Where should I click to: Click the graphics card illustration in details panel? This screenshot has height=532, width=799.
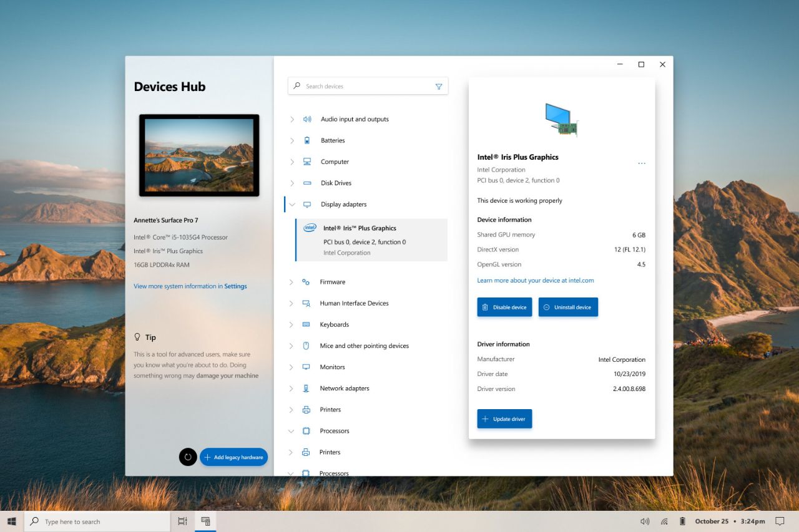562,120
